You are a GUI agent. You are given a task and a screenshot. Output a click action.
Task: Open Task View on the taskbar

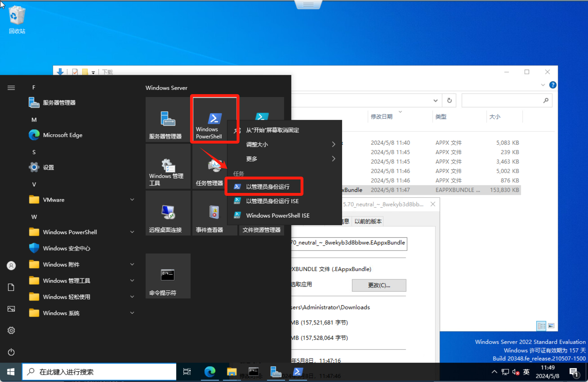(187, 372)
